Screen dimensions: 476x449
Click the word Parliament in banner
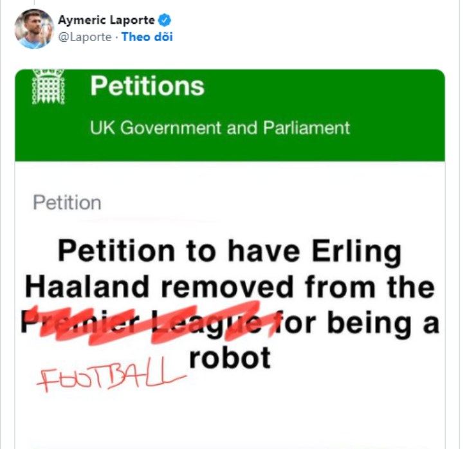307,128
